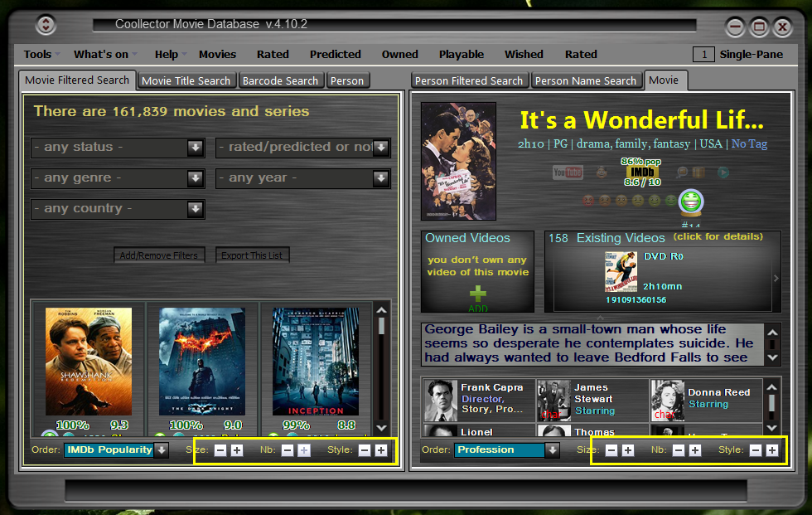
Task: Click the Add/Remove Filters button
Action: click(159, 255)
